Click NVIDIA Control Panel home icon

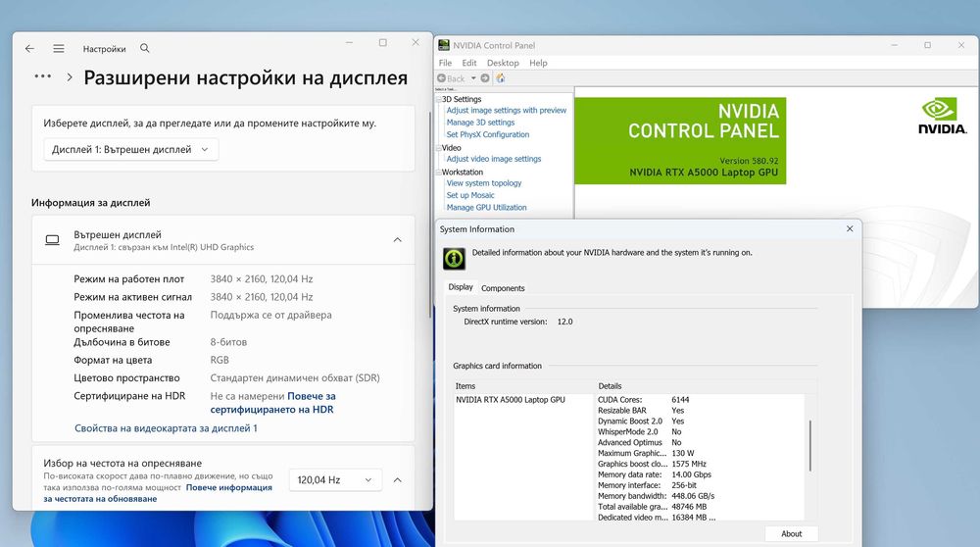pos(501,78)
